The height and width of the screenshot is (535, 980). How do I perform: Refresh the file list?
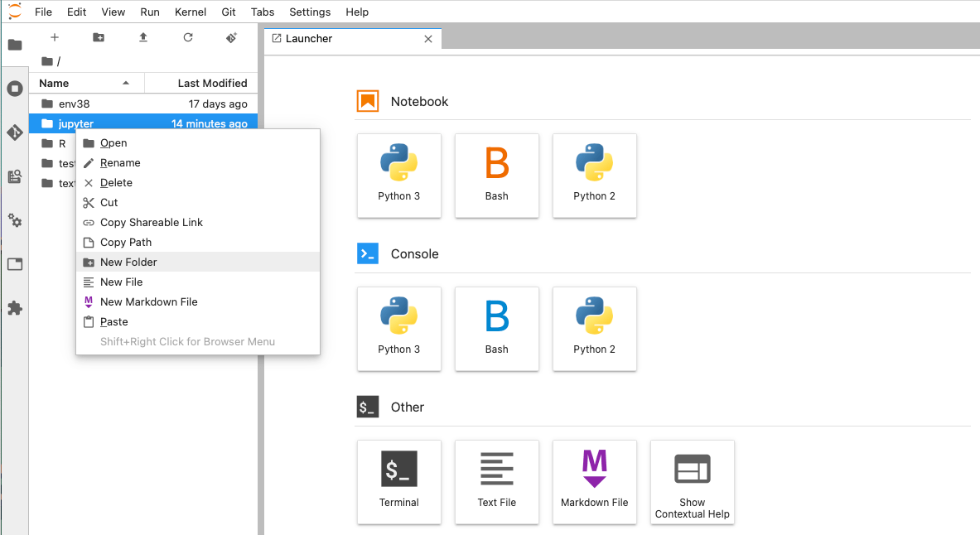187,37
